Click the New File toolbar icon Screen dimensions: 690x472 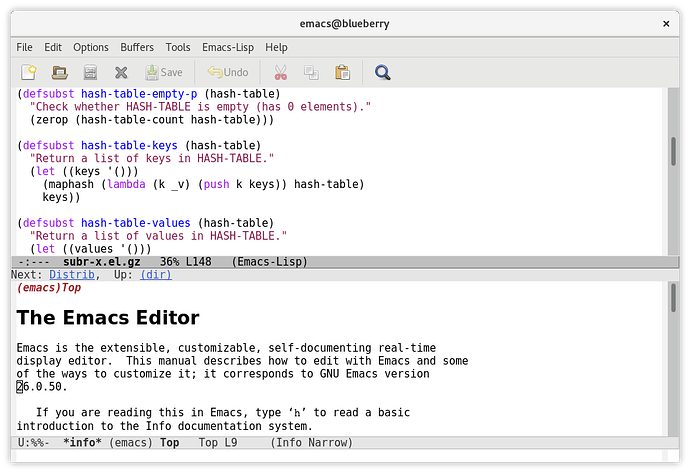pyautogui.click(x=29, y=72)
